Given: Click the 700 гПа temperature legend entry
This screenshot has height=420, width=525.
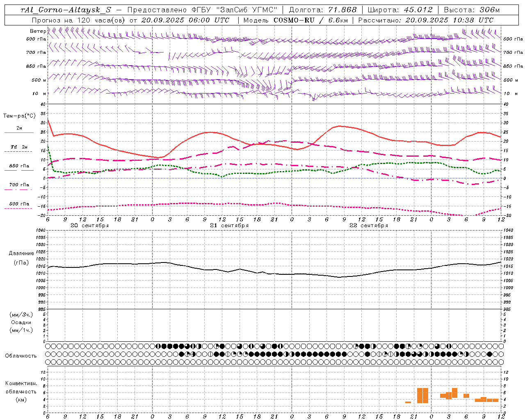Looking at the screenshot, I should 19,185.
